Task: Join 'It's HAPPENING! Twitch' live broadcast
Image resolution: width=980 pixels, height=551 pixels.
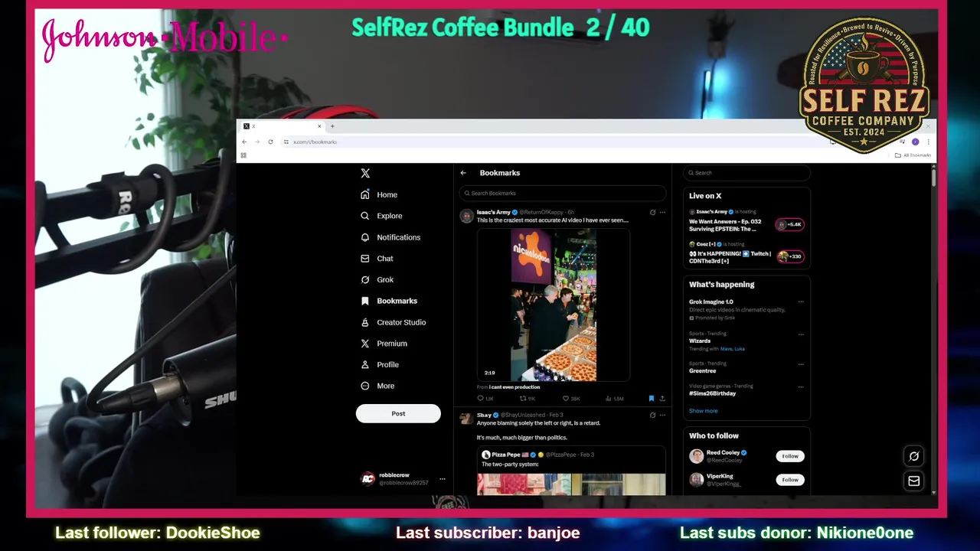Action: click(x=730, y=257)
